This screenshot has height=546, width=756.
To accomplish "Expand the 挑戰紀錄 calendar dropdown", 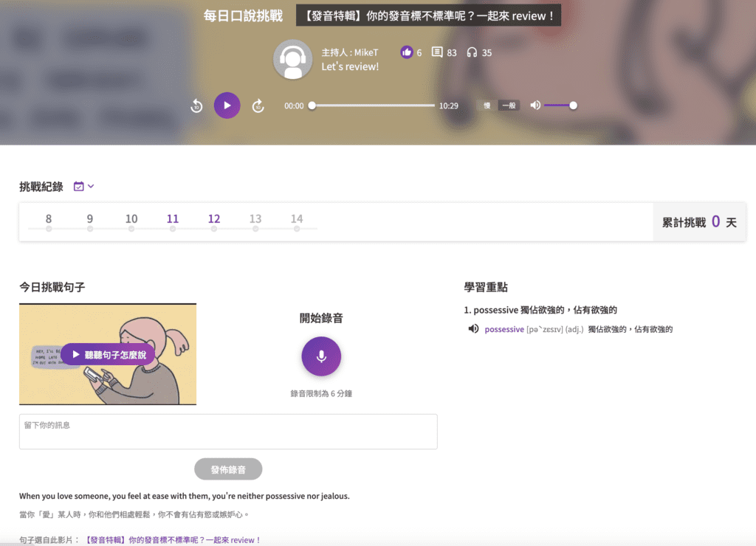I will pos(84,187).
